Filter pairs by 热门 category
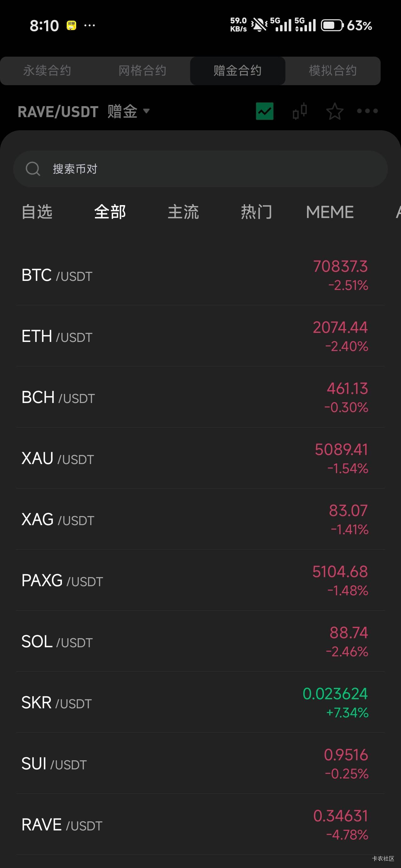This screenshot has height=868, width=401. click(256, 212)
